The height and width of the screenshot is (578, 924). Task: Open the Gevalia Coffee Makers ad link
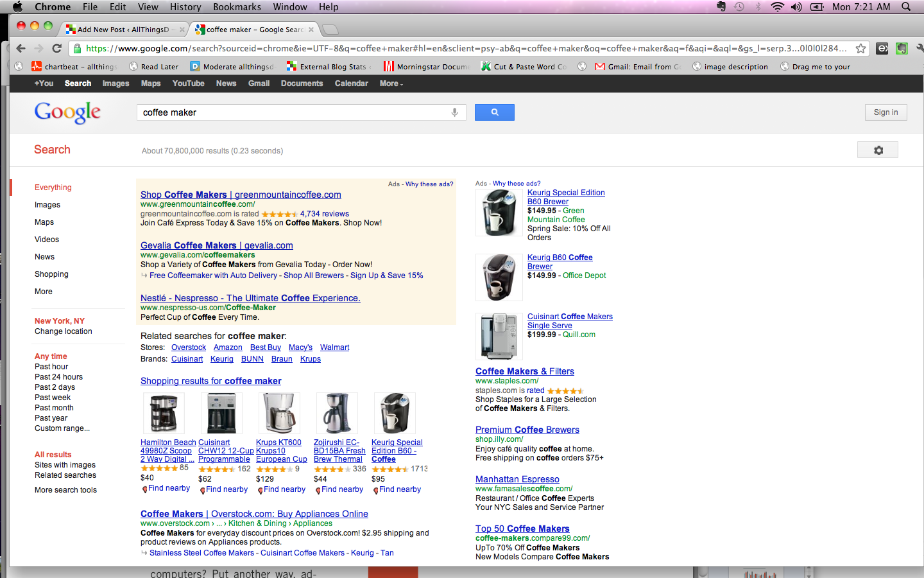(x=216, y=245)
